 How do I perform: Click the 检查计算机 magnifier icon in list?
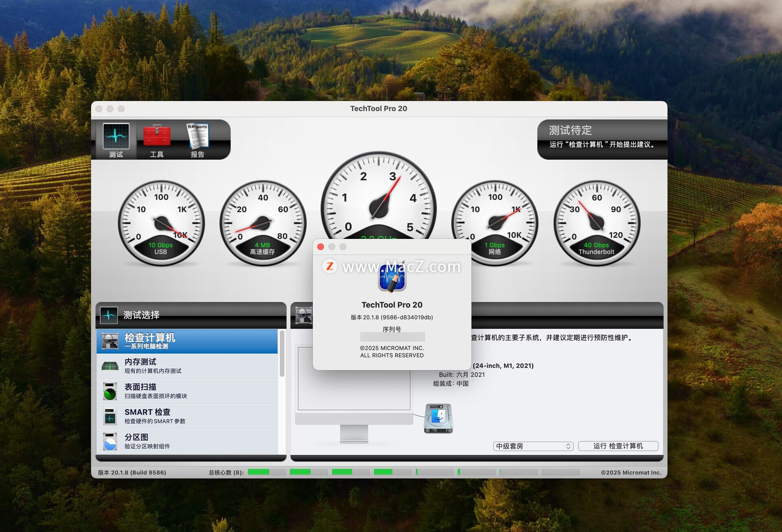pos(110,341)
